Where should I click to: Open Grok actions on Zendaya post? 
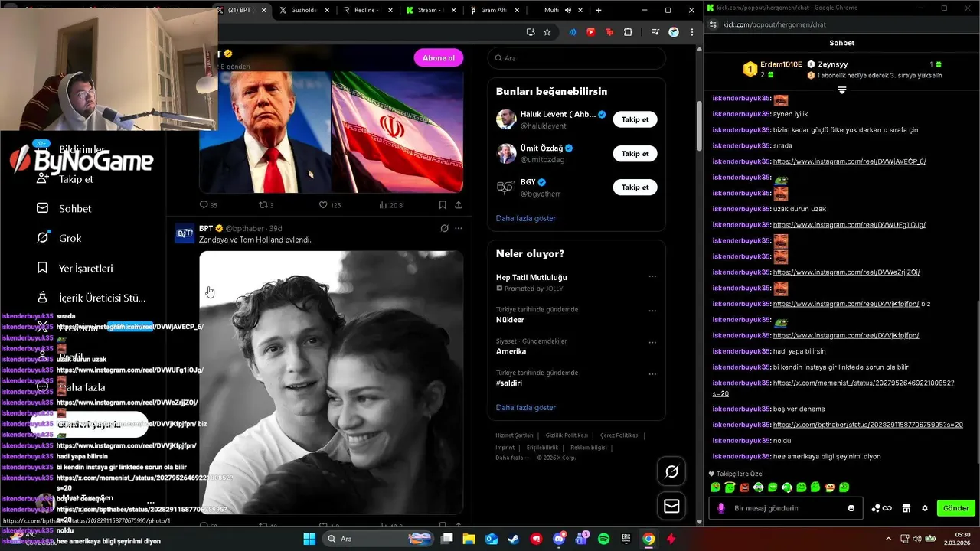(x=444, y=228)
